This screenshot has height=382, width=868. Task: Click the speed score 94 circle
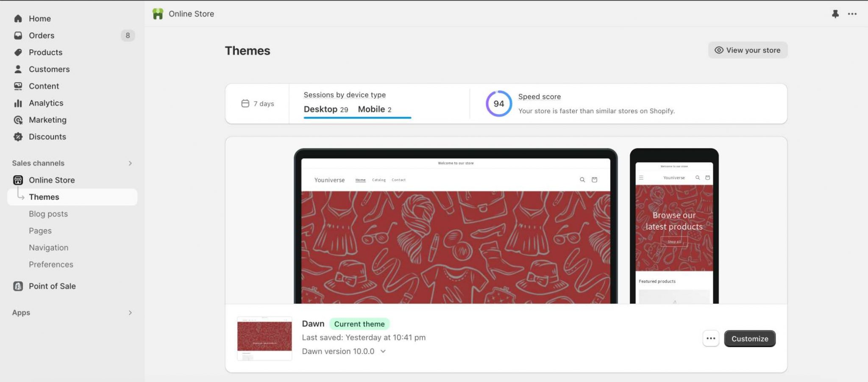point(498,104)
